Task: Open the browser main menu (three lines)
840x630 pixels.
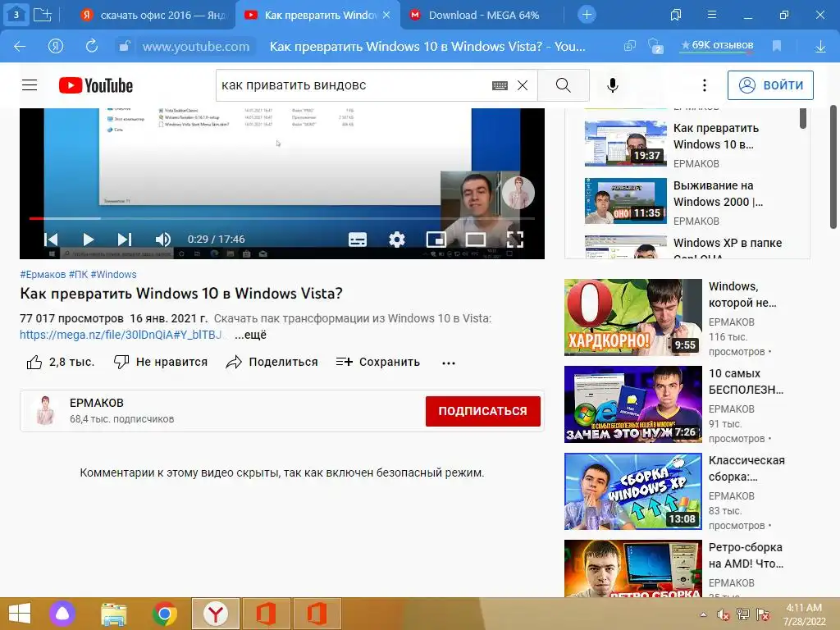Action: pos(712,15)
